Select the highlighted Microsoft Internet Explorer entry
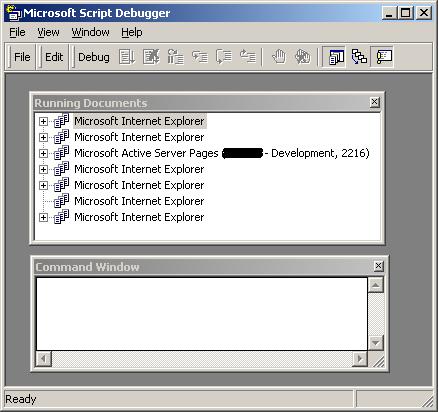 click(x=139, y=121)
